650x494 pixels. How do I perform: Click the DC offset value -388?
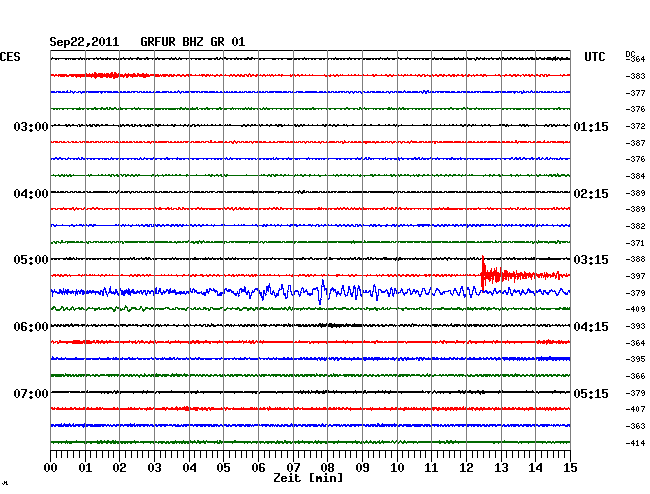[635, 259]
